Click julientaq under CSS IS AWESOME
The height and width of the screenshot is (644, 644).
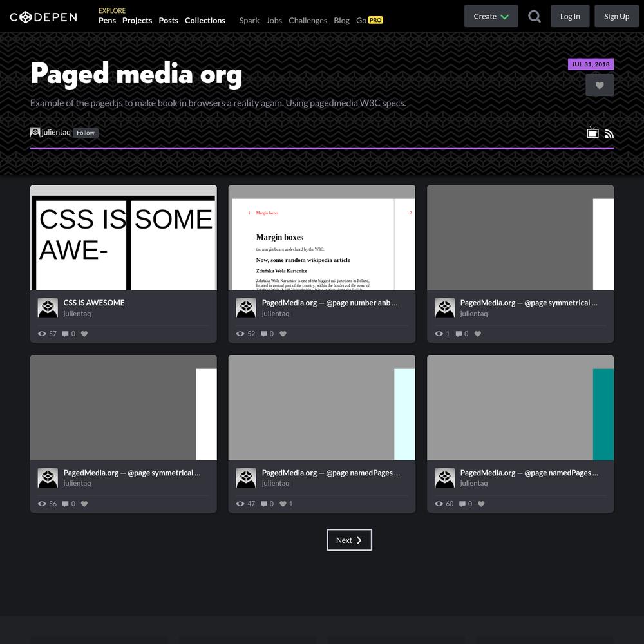point(77,314)
